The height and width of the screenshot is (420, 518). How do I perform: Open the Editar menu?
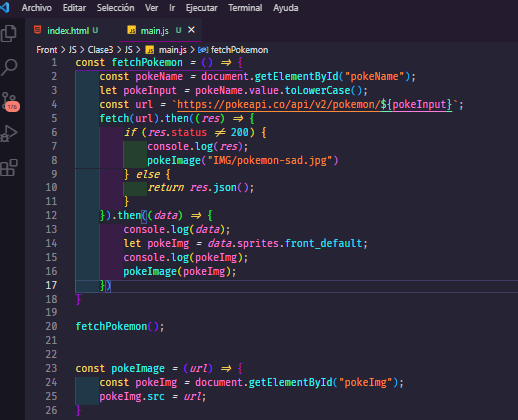(74, 8)
